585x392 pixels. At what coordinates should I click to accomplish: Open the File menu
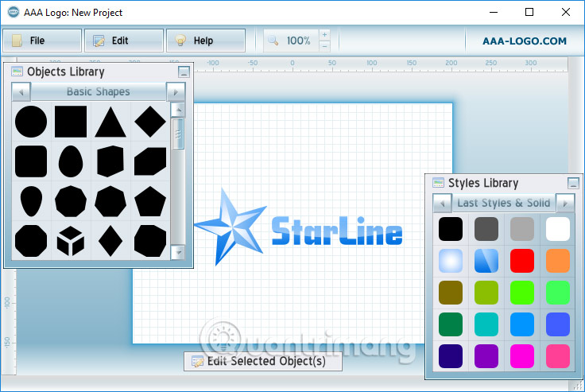click(42, 41)
